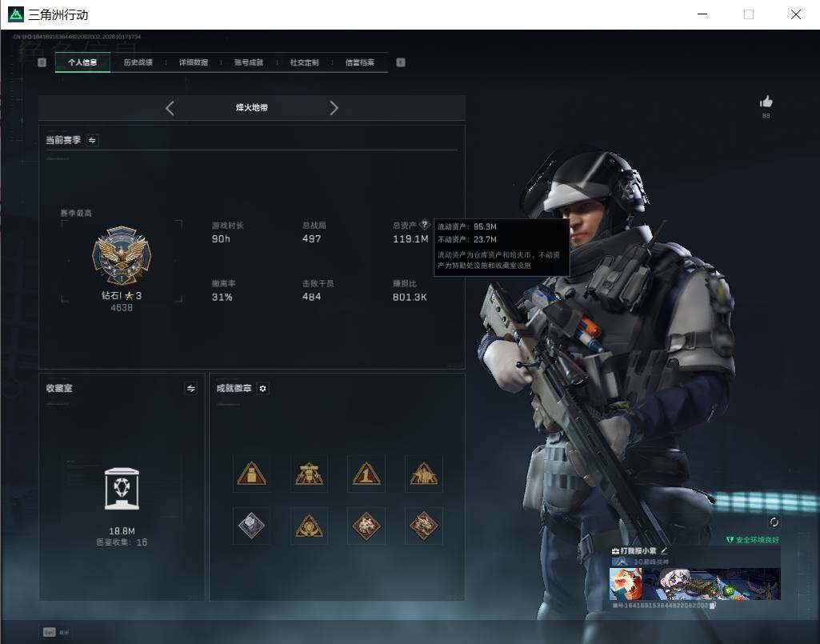Image resolution: width=820 pixels, height=644 pixels.
Task: Go to previous mode with left chevron
Action: tap(170, 108)
